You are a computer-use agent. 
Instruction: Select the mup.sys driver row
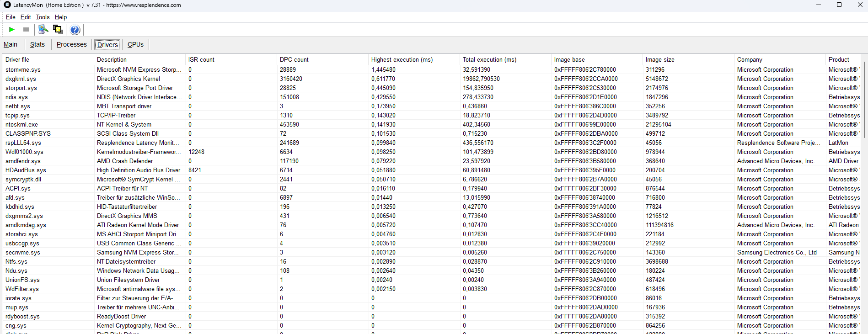tap(432, 307)
